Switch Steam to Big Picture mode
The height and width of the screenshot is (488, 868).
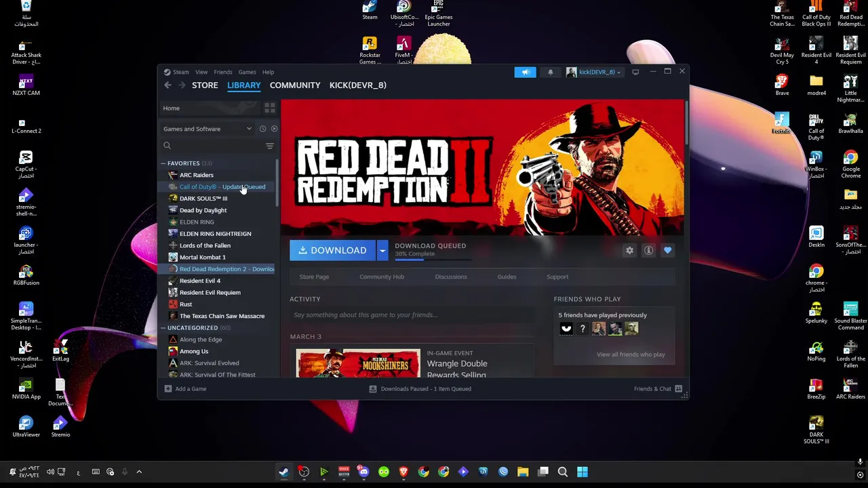click(x=635, y=72)
